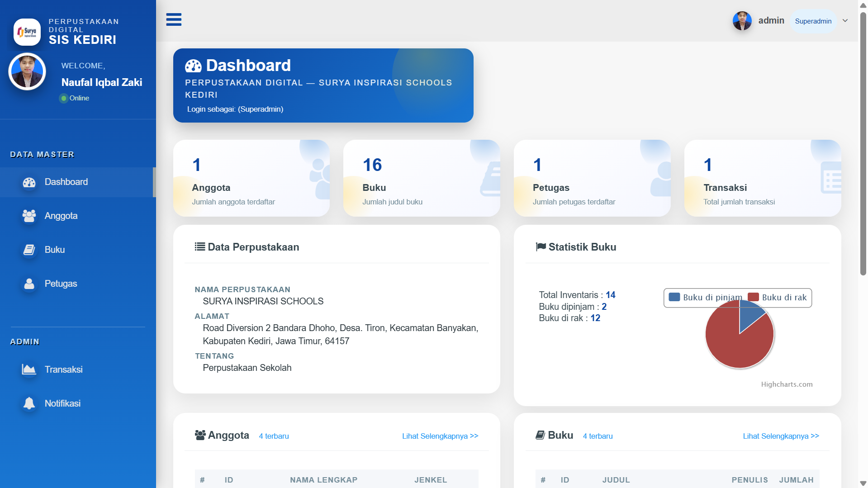Select the Anggota people icon in sidebar
Screen dimensions: 868x488
tap(28, 216)
